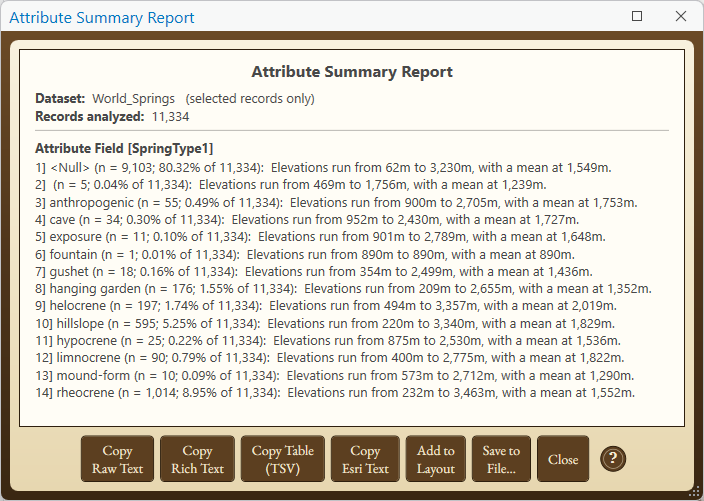
Task: Select the hillslope row
Action: click(326, 324)
